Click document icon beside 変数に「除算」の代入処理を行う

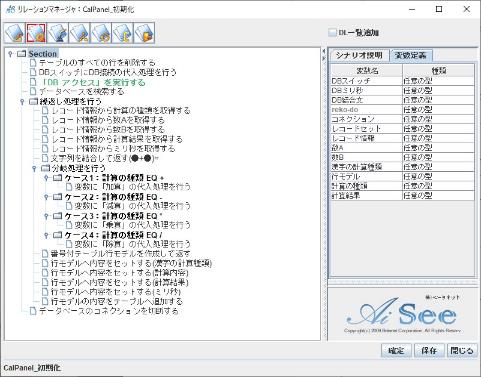point(69,244)
